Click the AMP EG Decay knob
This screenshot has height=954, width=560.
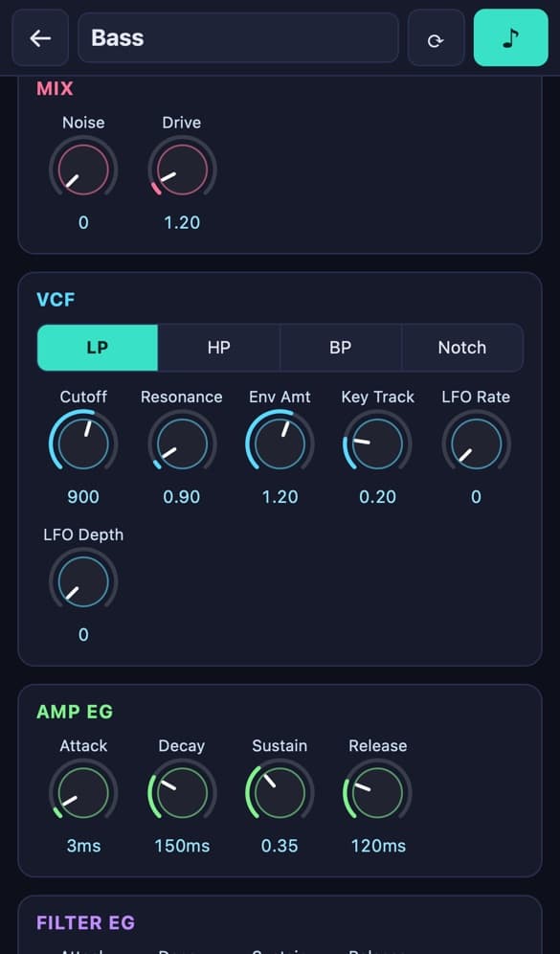click(182, 793)
